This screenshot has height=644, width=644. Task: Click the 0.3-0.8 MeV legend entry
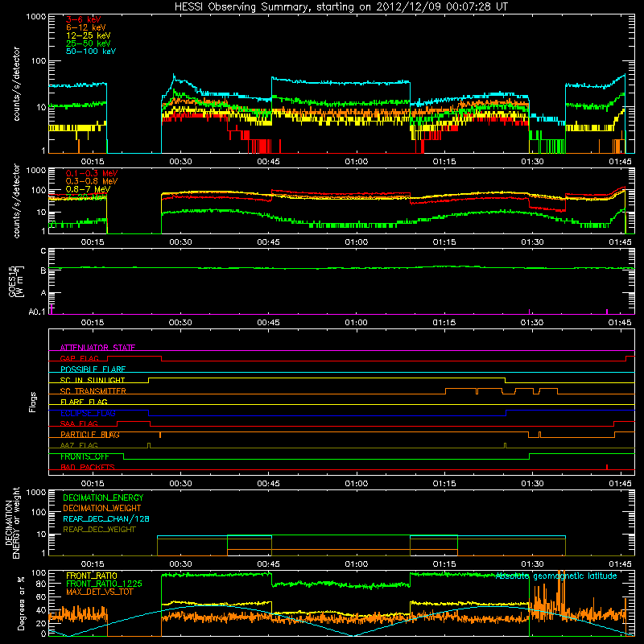(x=92, y=181)
